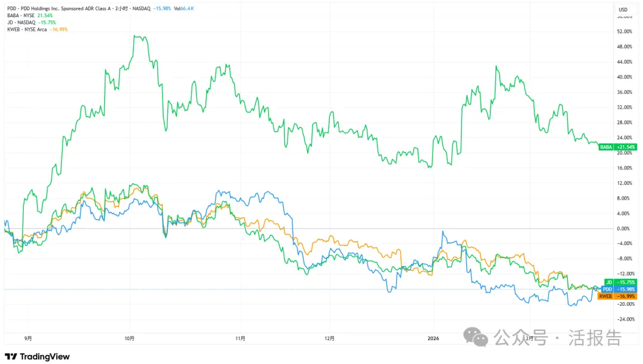Open the USD currency selector
Screen dimensions: 643x364
[x=623, y=9]
